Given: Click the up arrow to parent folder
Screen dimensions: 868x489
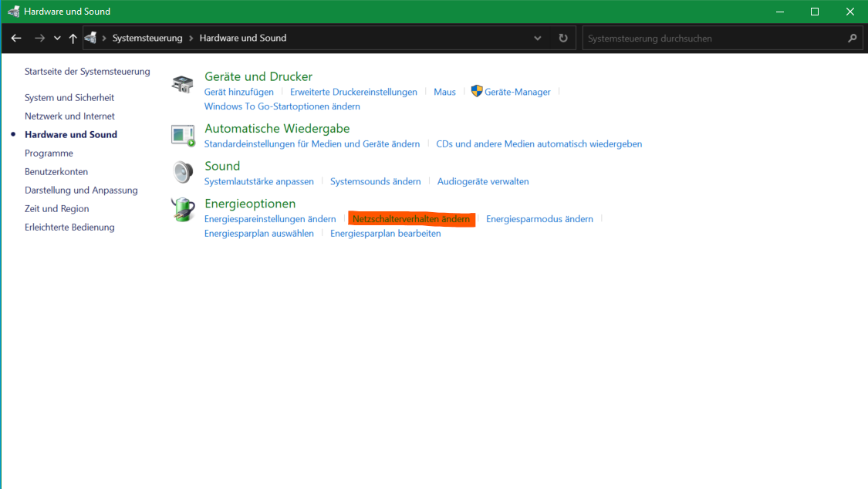Looking at the screenshot, I should tap(73, 38).
